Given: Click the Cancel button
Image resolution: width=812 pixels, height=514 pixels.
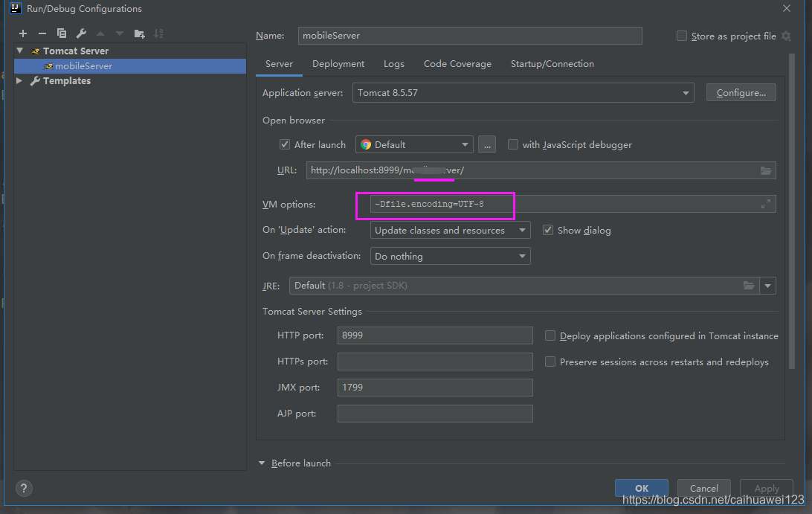Looking at the screenshot, I should [703, 488].
